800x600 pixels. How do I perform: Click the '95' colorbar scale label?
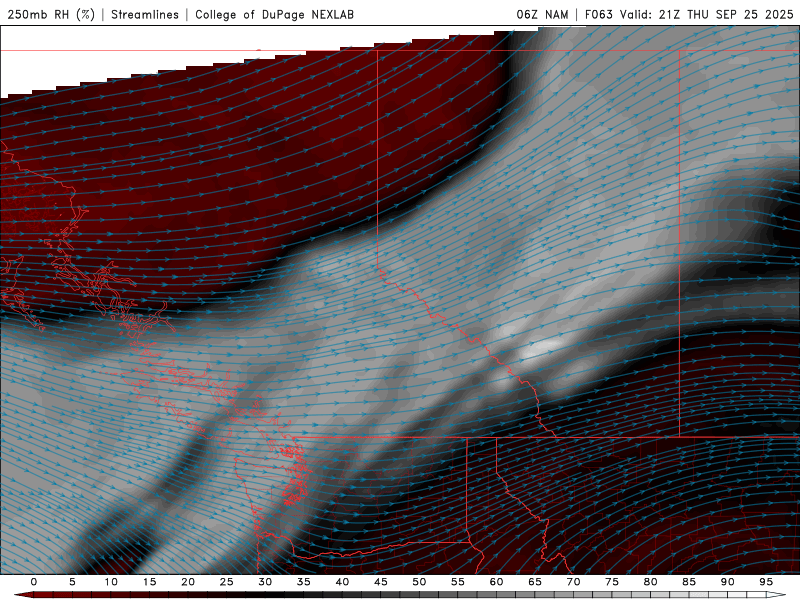pos(766,582)
